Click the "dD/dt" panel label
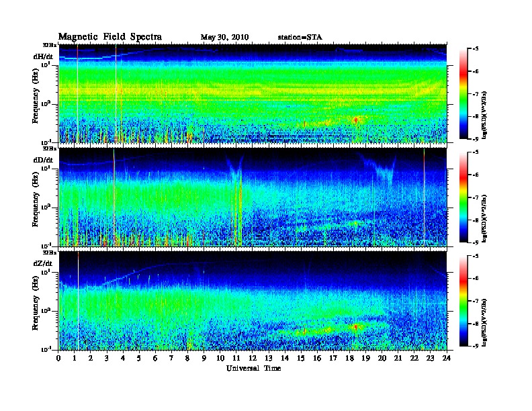 coord(43,160)
